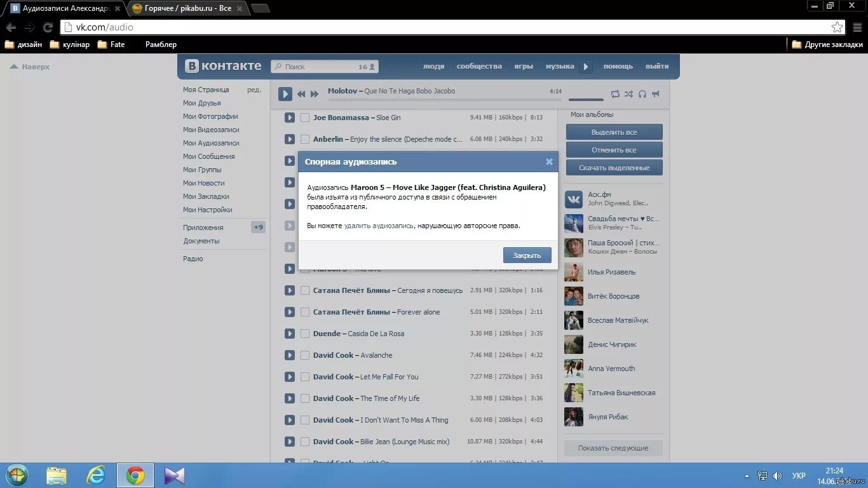Open сообщества in top navigation
Viewport: 868px width, 488px height.
click(x=479, y=66)
